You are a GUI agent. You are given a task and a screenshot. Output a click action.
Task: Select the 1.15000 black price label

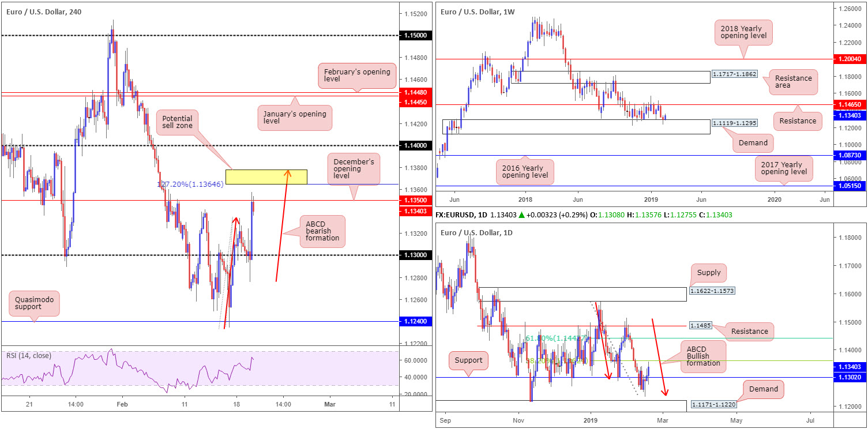(415, 35)
